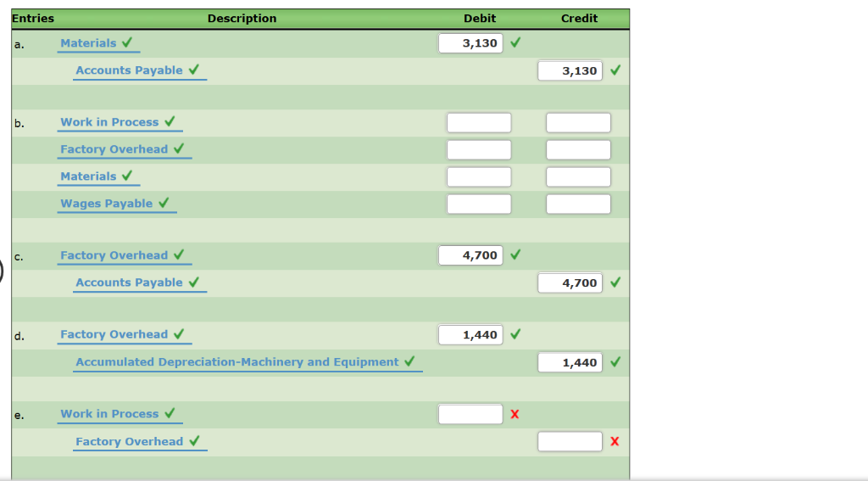The height and width of the screenshot is (481, 868).
Task: Click green check beside 1,440 credit amount
Action: 615,361
